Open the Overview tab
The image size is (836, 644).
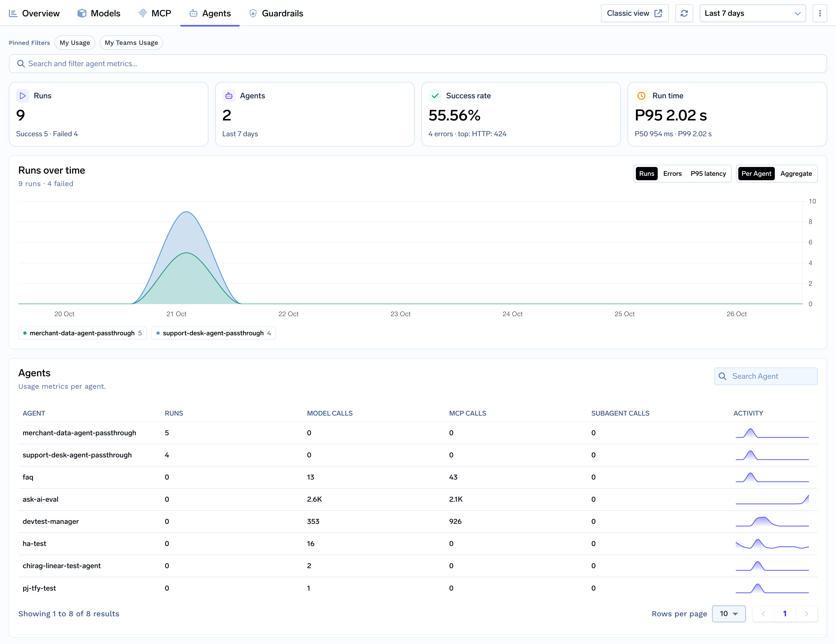34,13
